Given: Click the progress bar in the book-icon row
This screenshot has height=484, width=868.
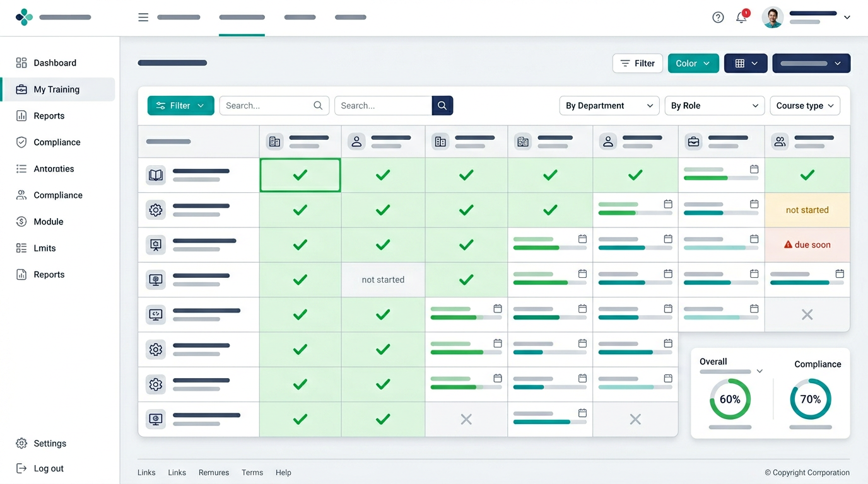Looking at the screenshot, I should pos(721,178).
